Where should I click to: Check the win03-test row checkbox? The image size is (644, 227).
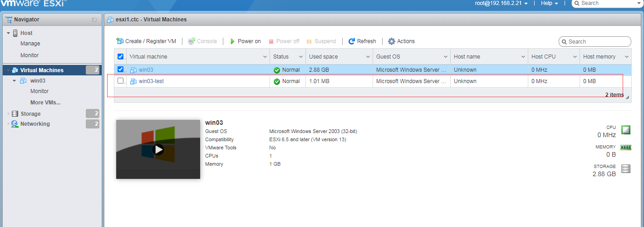[120, 81]
